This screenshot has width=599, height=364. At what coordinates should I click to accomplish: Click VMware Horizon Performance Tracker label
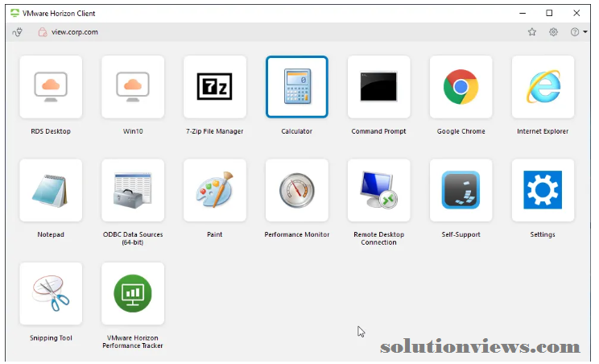133,341
